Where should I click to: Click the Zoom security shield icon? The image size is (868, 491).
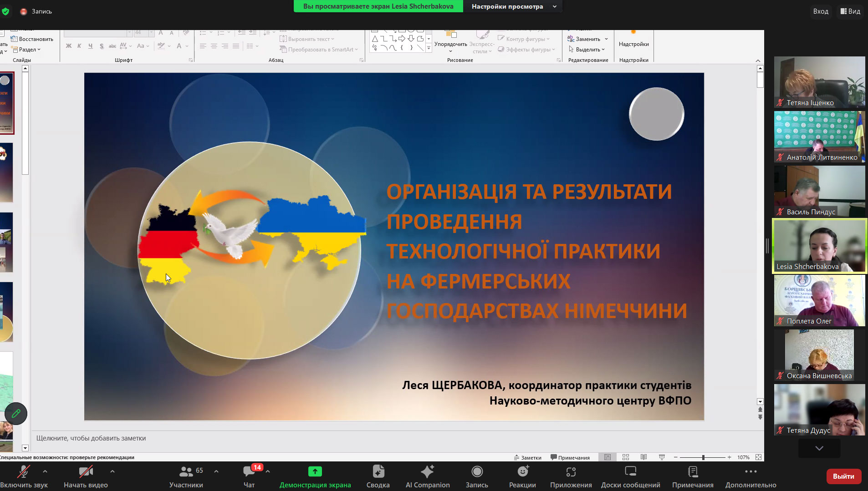coord(5,11)
